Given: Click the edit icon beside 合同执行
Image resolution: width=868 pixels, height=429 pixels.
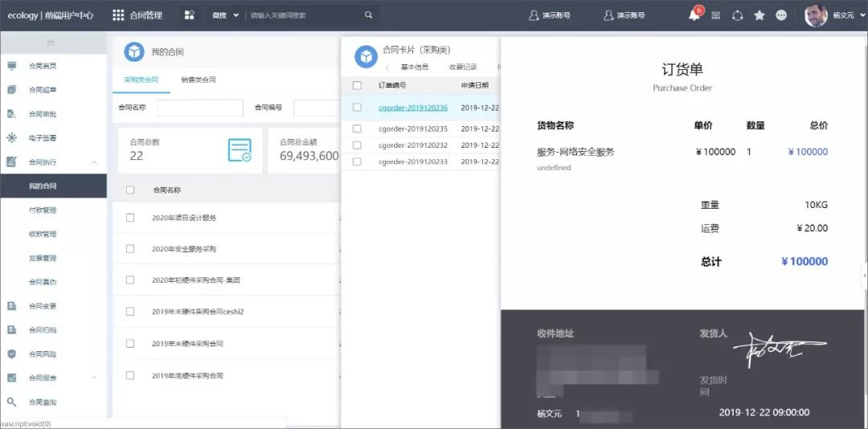Looking at the screenshot, I should (x=11, y=161).
